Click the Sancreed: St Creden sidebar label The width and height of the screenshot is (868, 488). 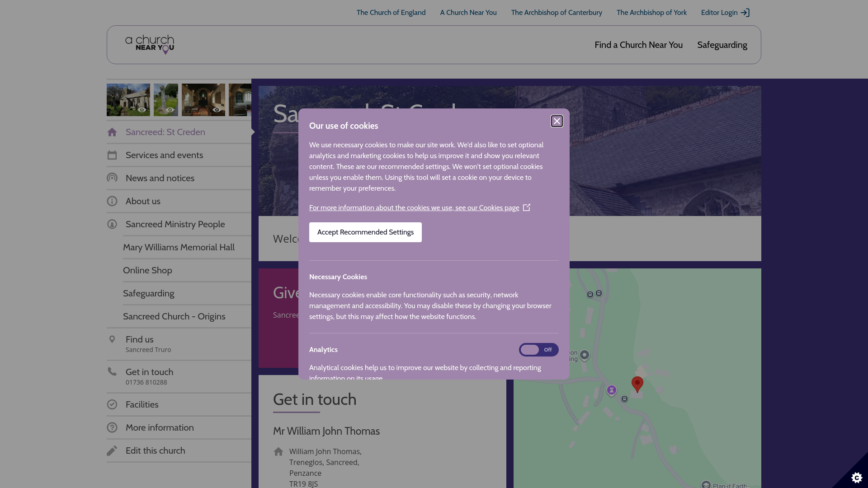pos(165,132)
